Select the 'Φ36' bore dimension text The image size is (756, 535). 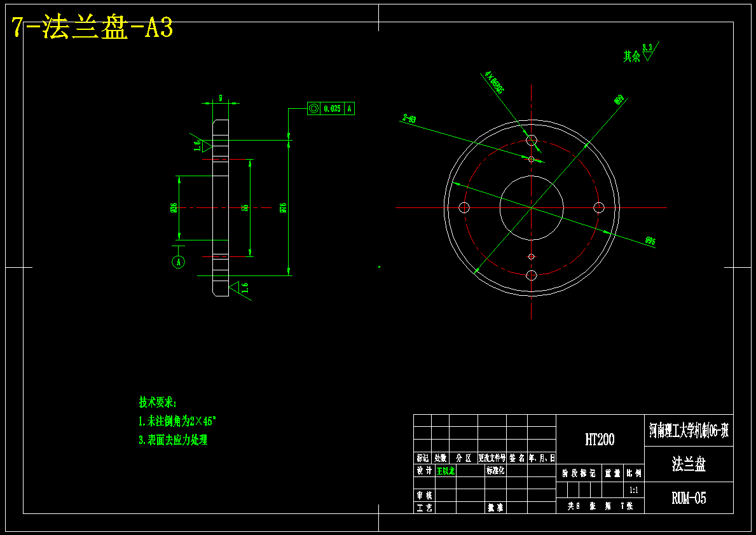pos(174,208)
